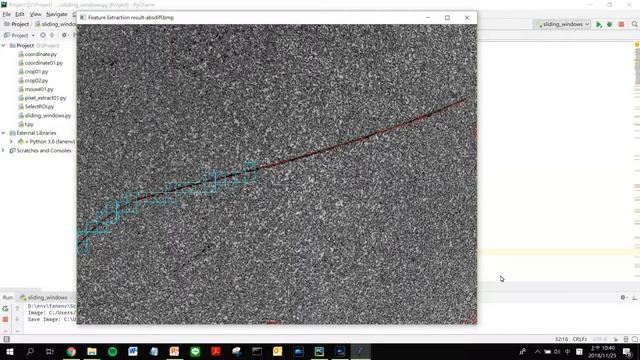
Task: Open PyCharm icon on taskbar
Action: pyautogui.click(x=319, y=351)
